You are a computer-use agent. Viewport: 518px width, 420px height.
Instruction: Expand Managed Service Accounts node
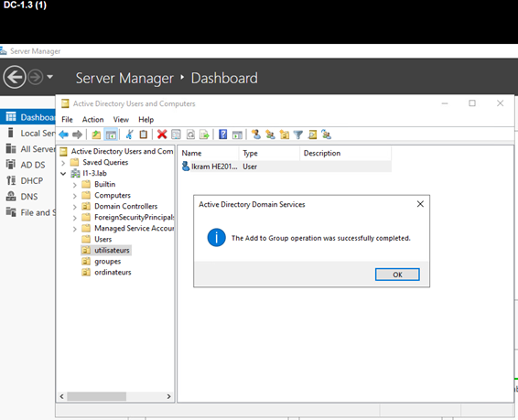click(x=75, y=229)
